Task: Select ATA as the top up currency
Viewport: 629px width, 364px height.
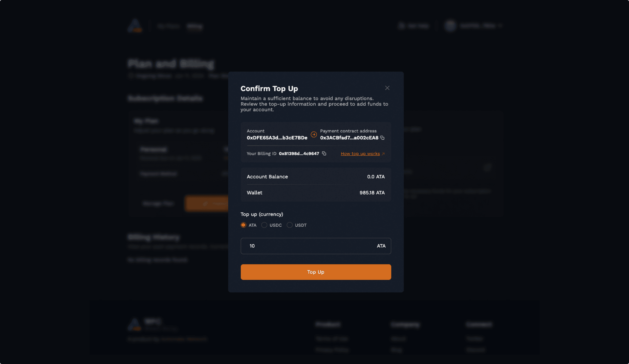Action: coord(243,225)
